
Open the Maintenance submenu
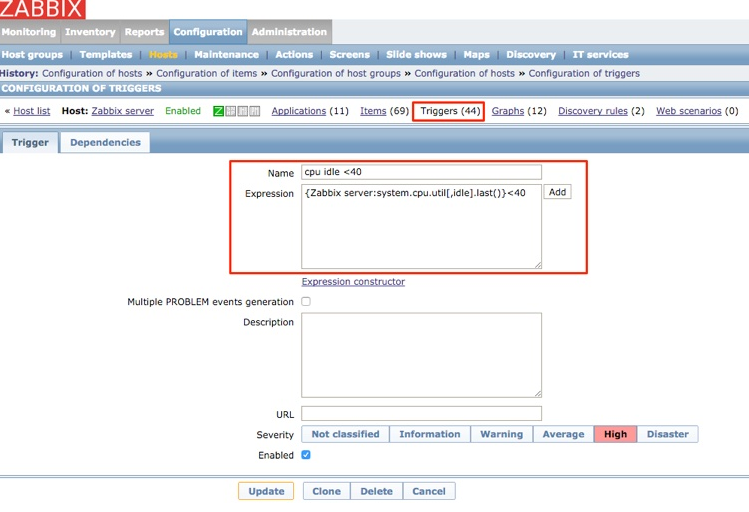[226, 54]
